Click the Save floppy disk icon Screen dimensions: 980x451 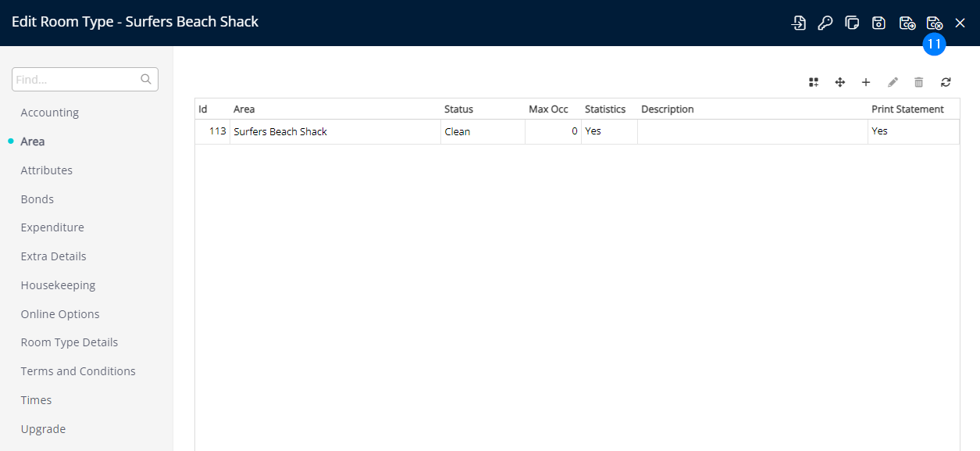[878, 23]
